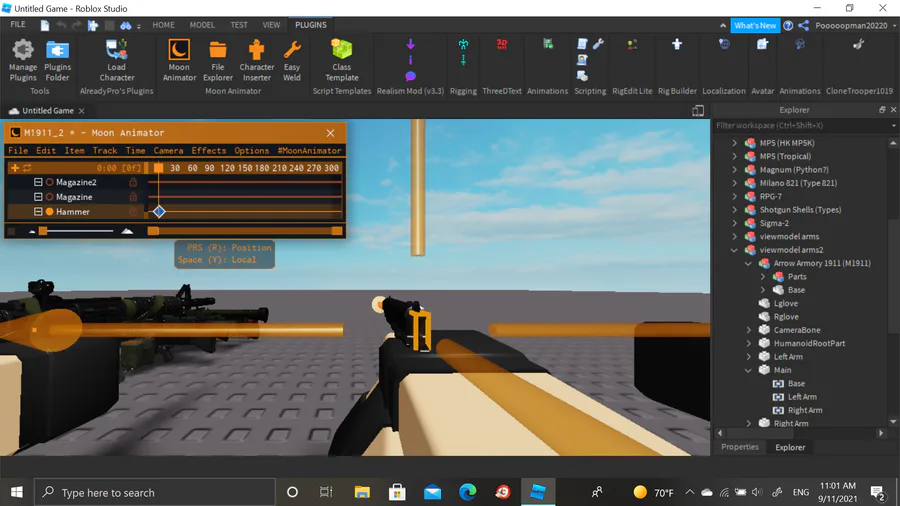This screenshot has width=900, height=506.
Task: Click the Realism Mod purple arrow icon
Action: pyautogui.click(x=410, y=44)
